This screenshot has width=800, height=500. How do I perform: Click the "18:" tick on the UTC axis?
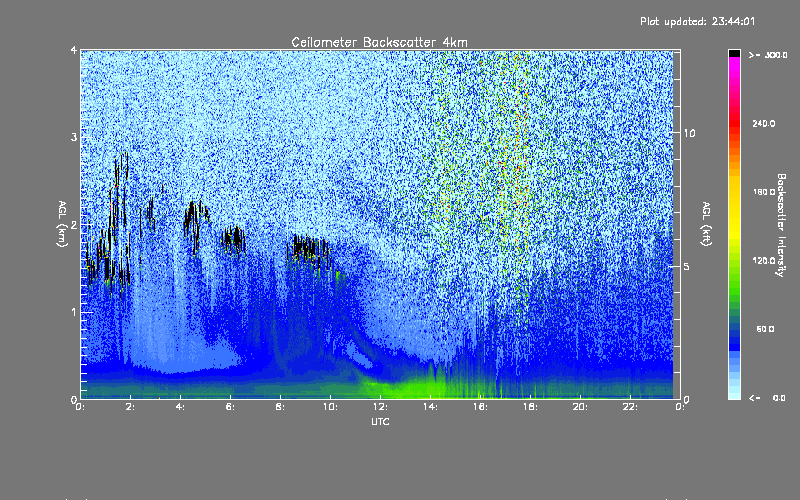tap(530, 407)
